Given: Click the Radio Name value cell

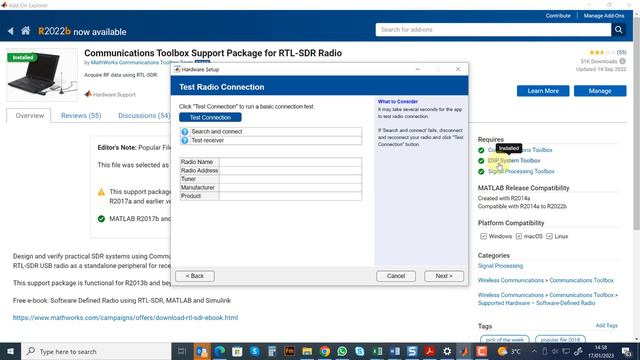Looking at the screenshot, I should pos(290,162).
